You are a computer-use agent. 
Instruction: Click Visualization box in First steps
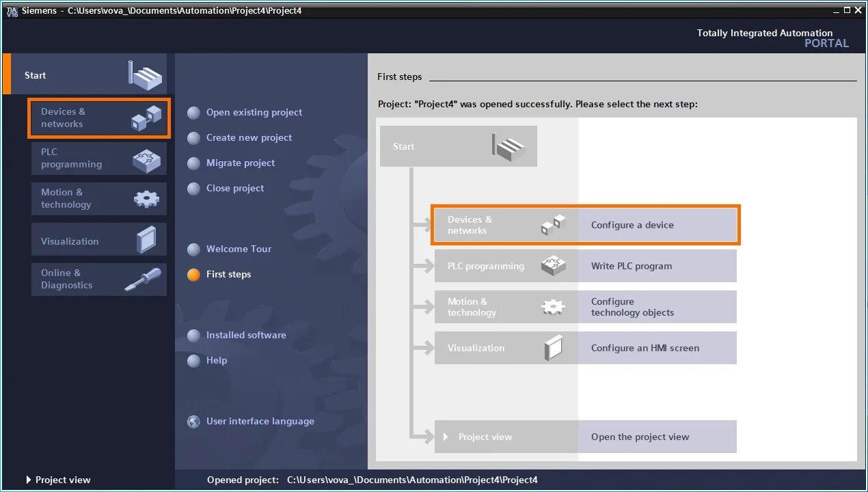coord(506,348)
